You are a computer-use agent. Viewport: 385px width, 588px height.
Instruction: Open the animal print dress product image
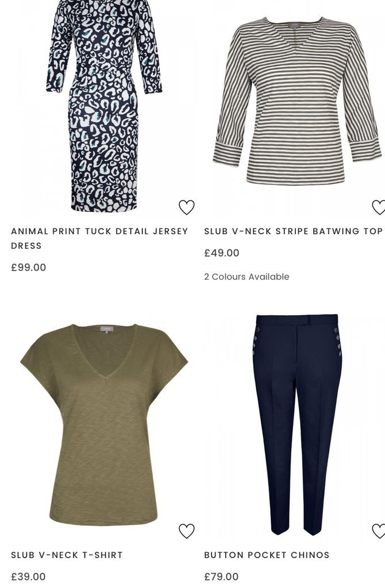(104, 106)
